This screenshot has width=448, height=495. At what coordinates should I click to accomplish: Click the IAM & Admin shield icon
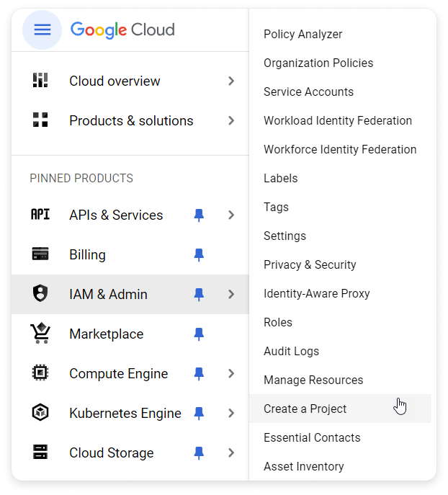coord(40,293)
